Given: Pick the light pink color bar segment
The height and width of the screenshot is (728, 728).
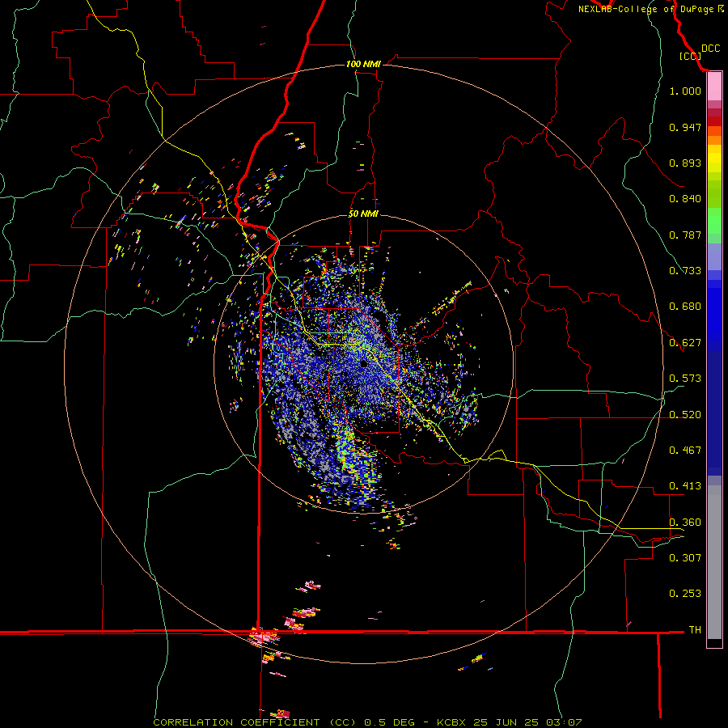Looking at the screenshot, I should pyautogui.click(x=714, y=87).
